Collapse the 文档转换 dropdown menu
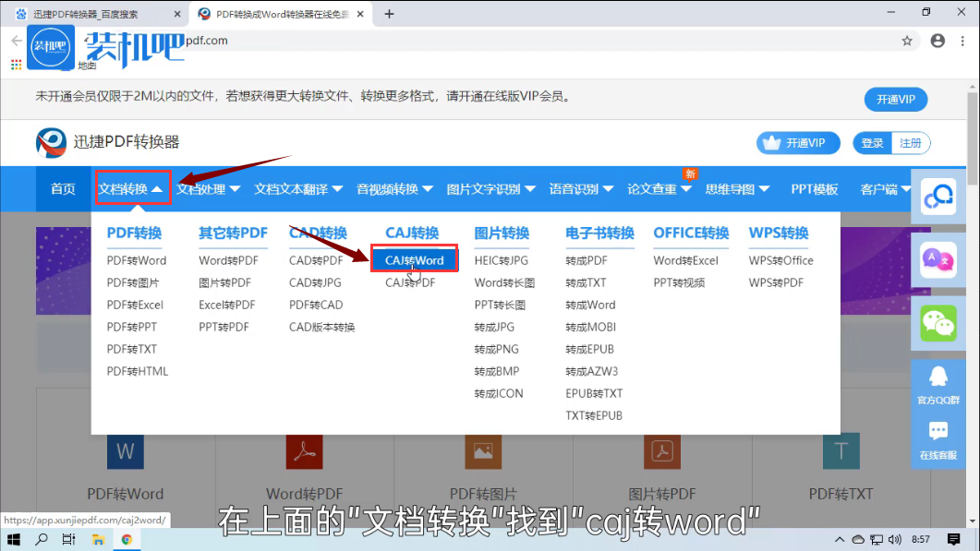The height and width of the screenshot is (551, 980). pyautogui.click(x=131, y=189)
